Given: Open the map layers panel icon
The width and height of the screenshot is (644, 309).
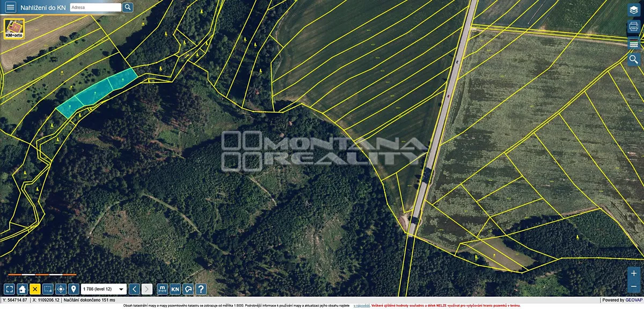Looking at the screenshot, I should 634,10.
